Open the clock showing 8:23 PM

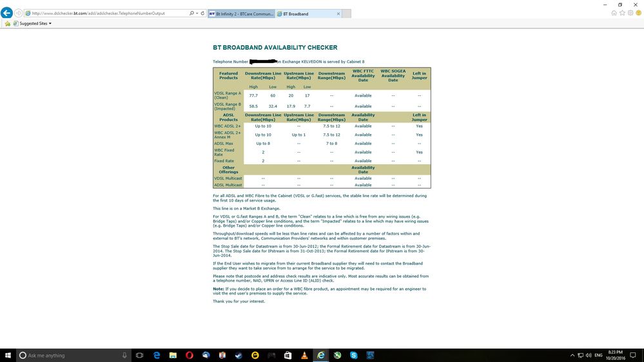click(x=615, y=356)
